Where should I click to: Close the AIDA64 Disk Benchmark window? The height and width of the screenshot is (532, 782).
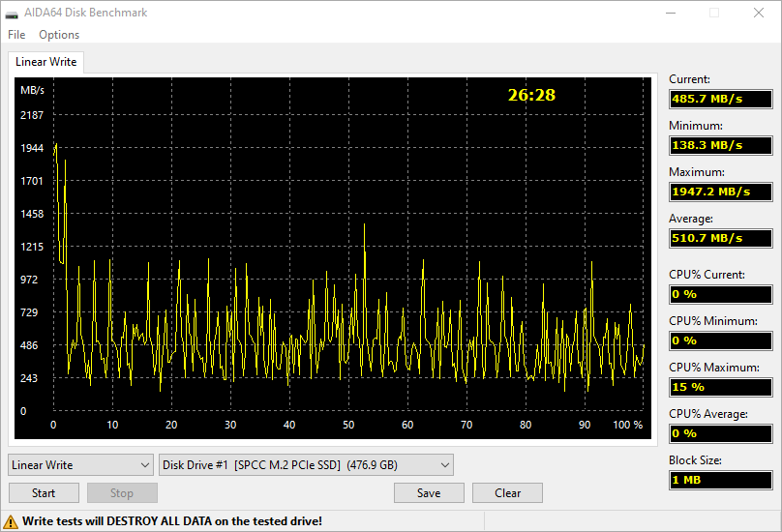[759, 13]
